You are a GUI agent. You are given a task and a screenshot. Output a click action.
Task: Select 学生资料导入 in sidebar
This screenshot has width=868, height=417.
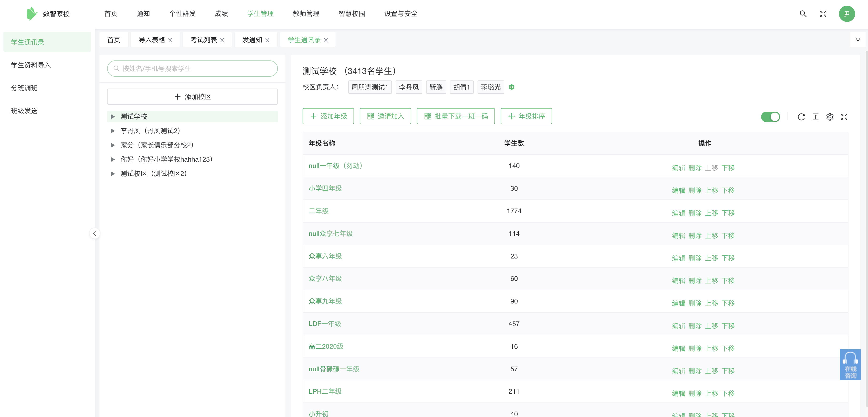[31, 65]
